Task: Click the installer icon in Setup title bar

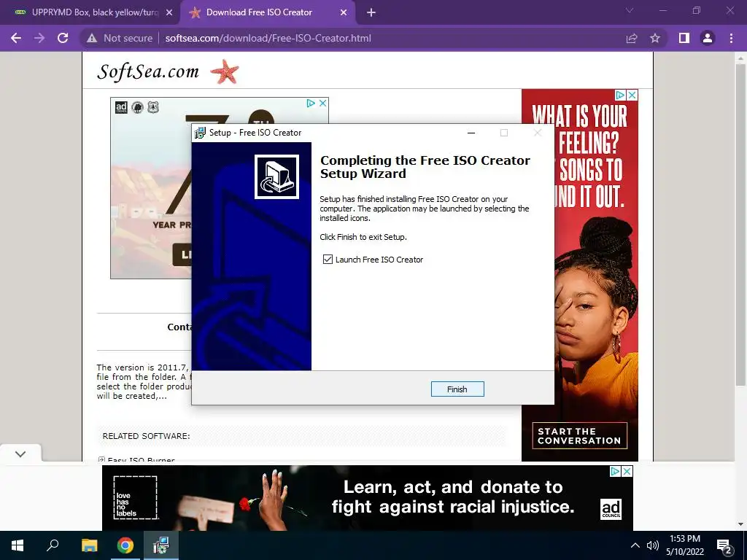Action: click(x=200, y=133)
